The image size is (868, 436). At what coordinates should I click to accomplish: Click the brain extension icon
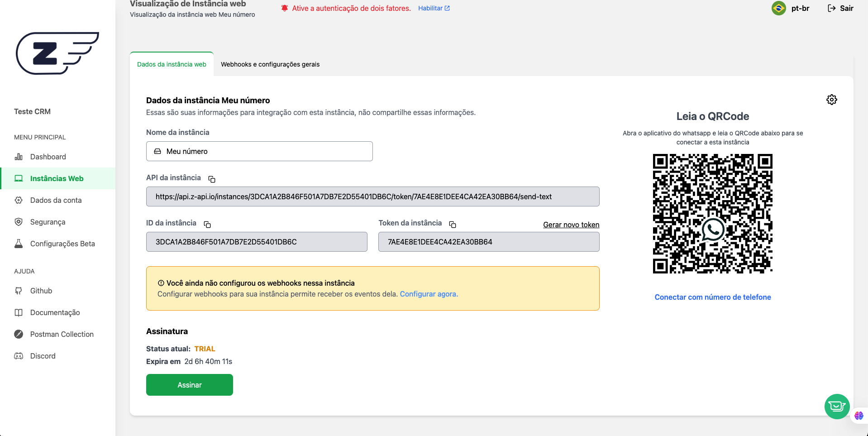point(859,416)
